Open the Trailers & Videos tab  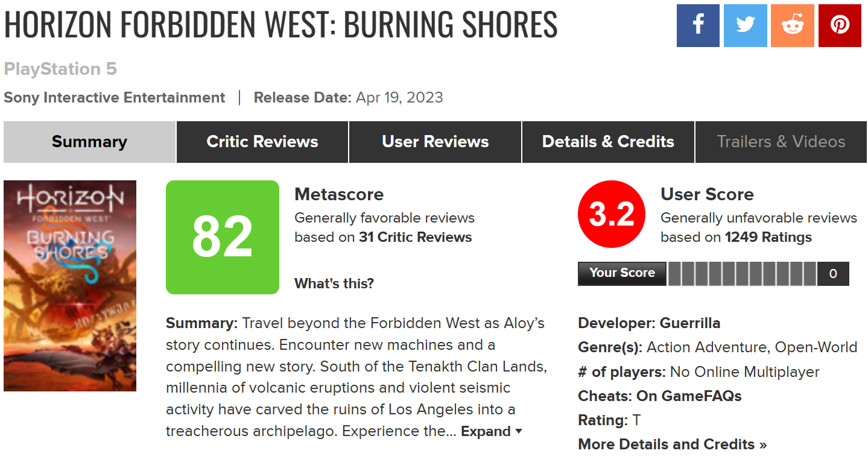(781, 142)
